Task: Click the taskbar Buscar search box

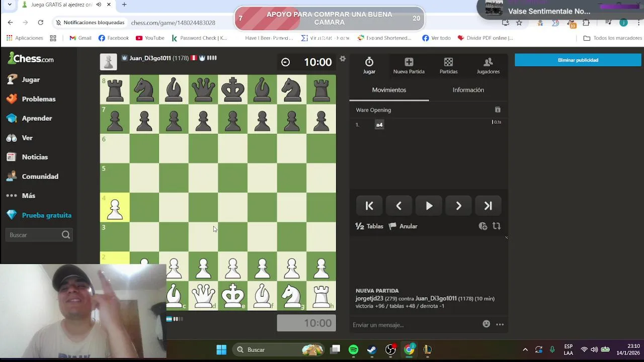Action: tap(279, 349)
